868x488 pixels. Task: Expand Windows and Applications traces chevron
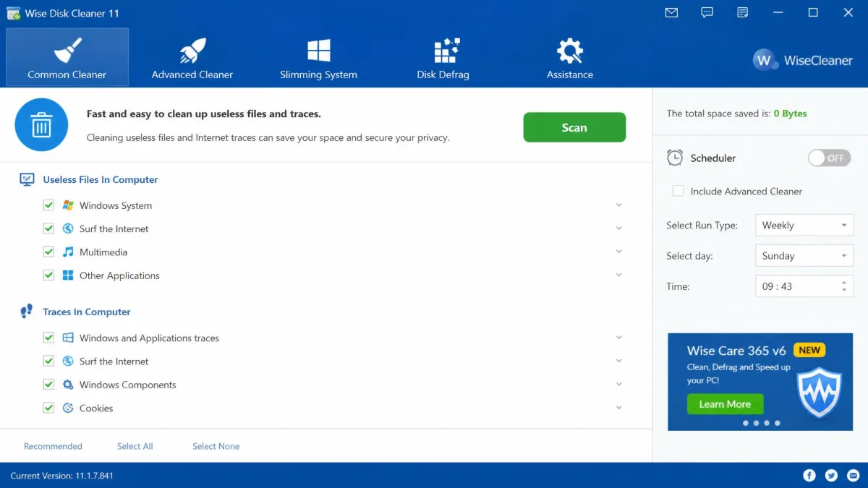619,338
